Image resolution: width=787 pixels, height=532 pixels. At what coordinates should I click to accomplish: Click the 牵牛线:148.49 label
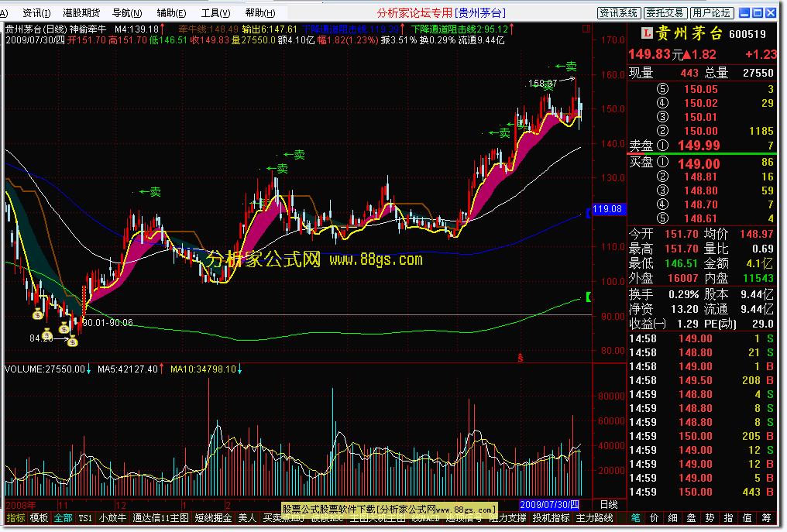tap(208, 29)
